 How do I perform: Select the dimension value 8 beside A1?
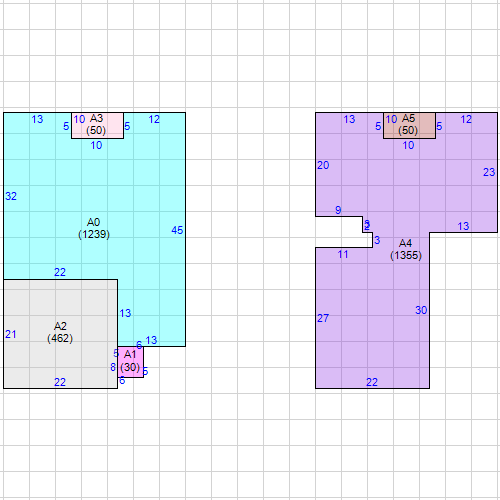tap(113, 367)
